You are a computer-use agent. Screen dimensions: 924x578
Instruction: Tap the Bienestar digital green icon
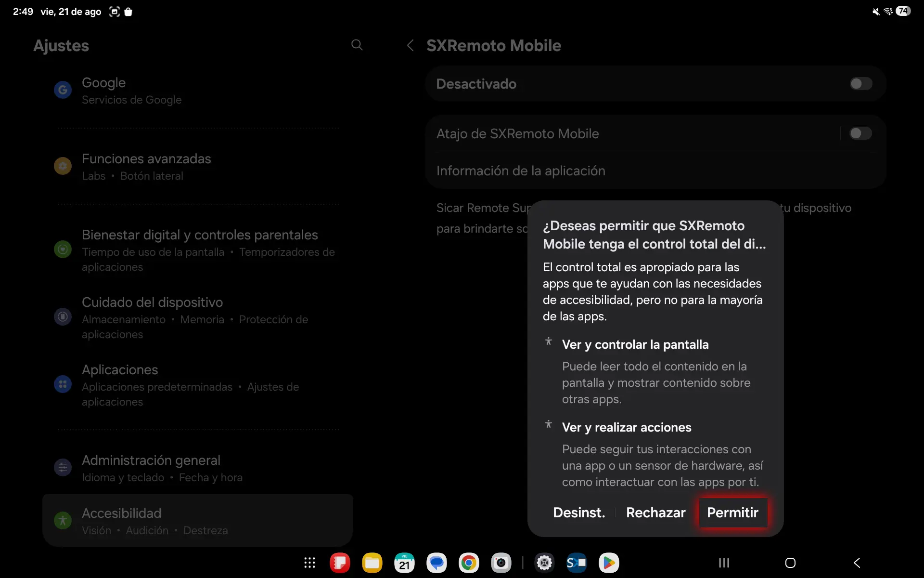[63, 249]
